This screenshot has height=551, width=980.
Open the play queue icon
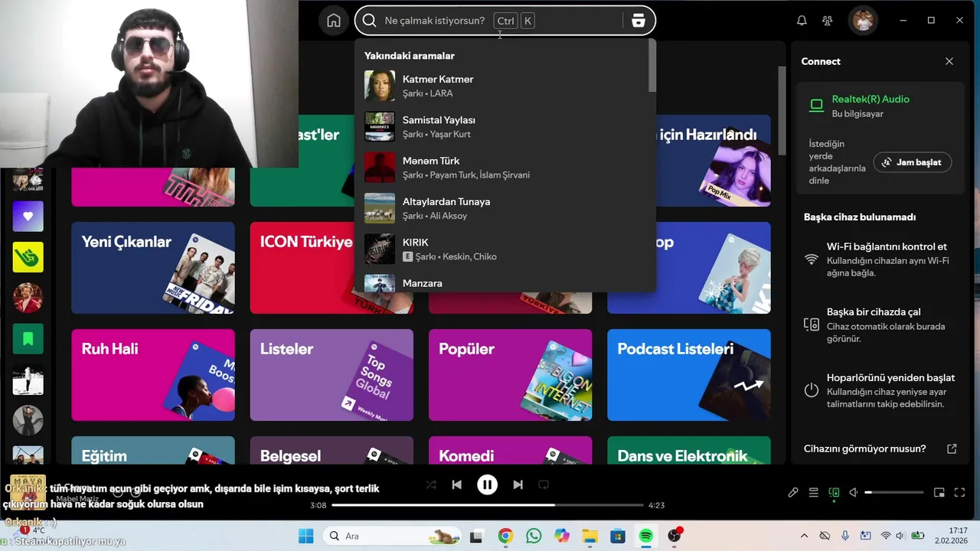814,493
